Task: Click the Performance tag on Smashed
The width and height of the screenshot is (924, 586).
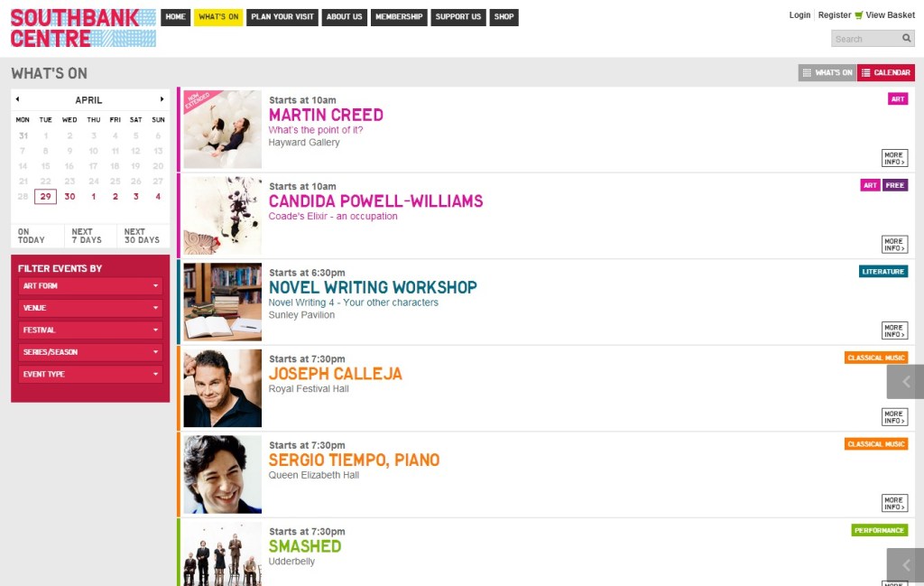Action: [880, 530]
